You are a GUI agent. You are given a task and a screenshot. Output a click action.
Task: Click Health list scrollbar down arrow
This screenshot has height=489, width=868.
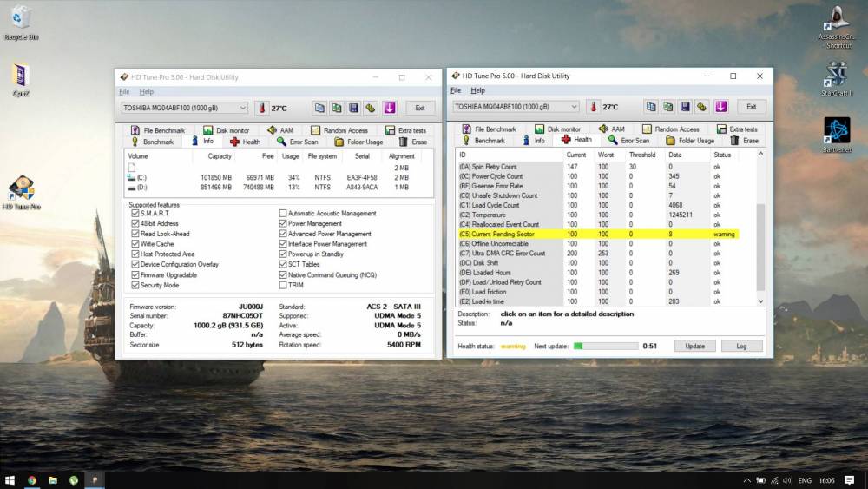click(x=760, y=301)
